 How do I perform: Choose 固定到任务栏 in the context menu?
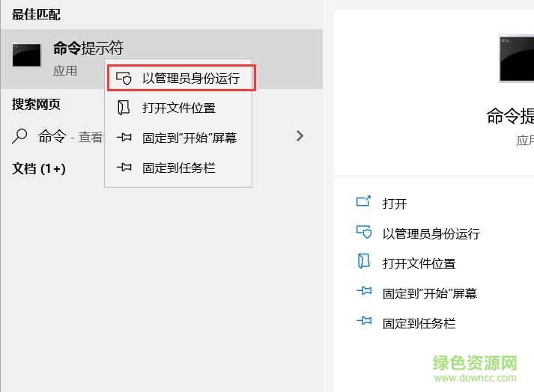179,168
